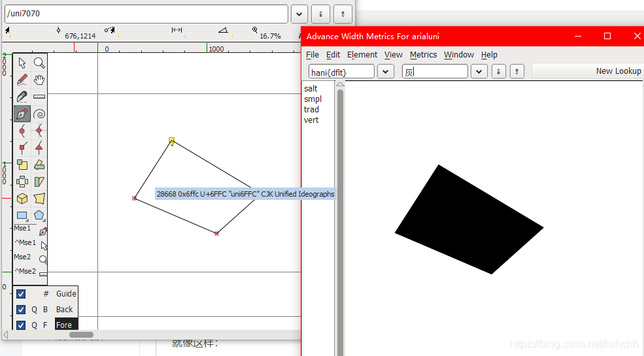Maximize the Advance Width Metrics window

pyautogui.click(x=607, y=36)
